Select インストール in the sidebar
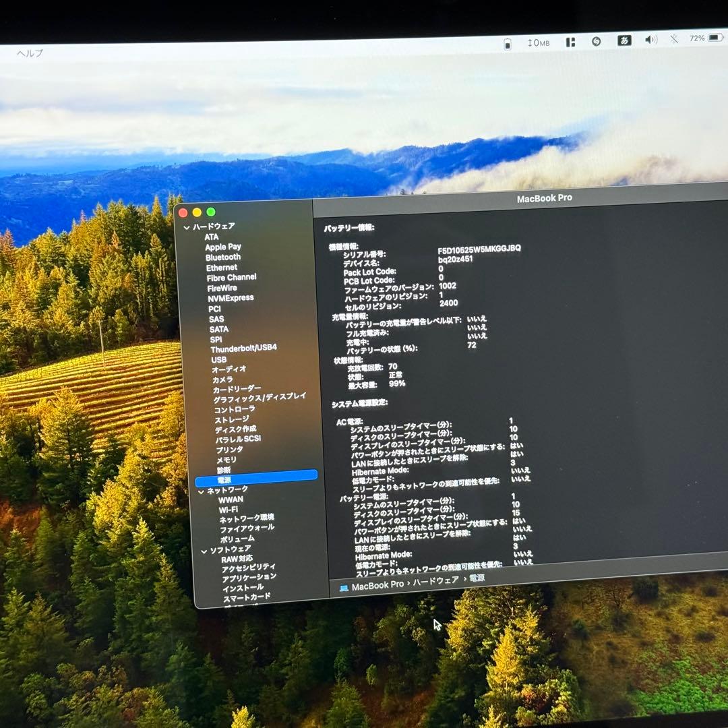 coord(243,588)
